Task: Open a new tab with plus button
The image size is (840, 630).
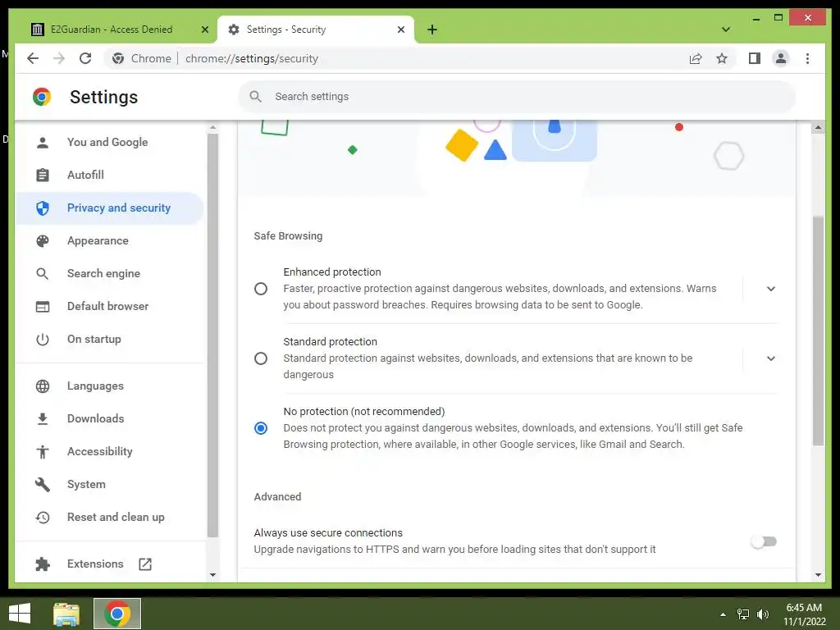Action: point(432,30)
